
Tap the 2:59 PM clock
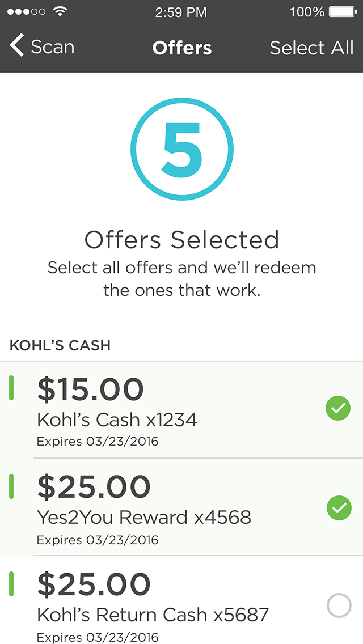pyautogui.click(x=181, y=12)
